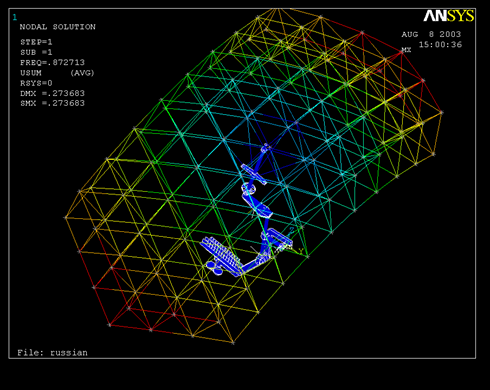
Task: Click the 15:00:36 timestamp
Action: pos(440,45)
